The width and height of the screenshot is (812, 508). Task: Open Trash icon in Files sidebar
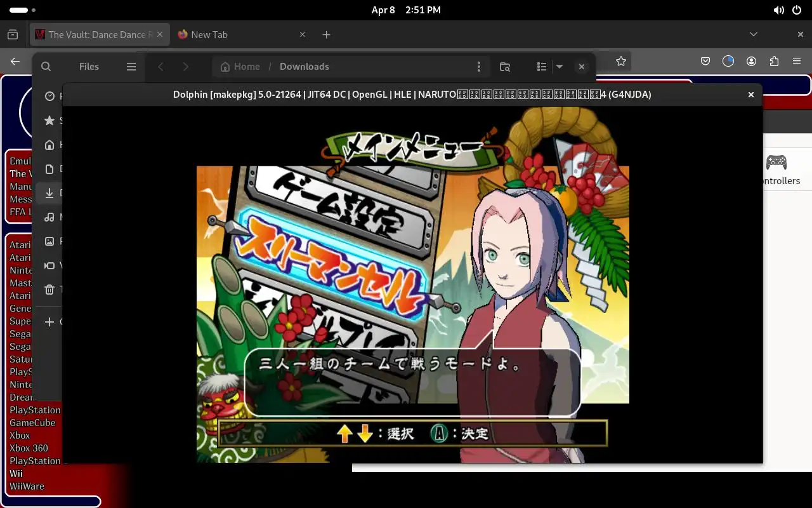pos(49,290)
